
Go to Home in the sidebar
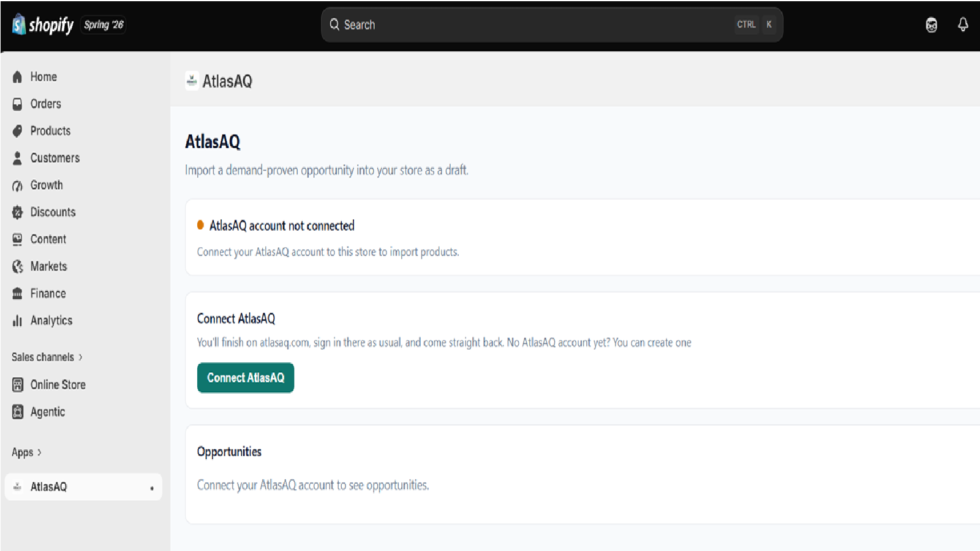pyautogui.click(x=43, y=77)
